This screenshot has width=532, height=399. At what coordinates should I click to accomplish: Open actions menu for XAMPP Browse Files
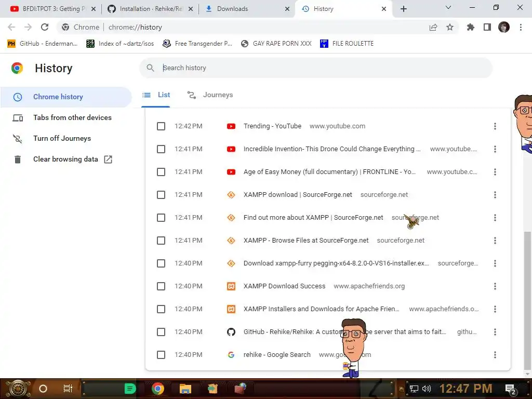tap(495, 241)
